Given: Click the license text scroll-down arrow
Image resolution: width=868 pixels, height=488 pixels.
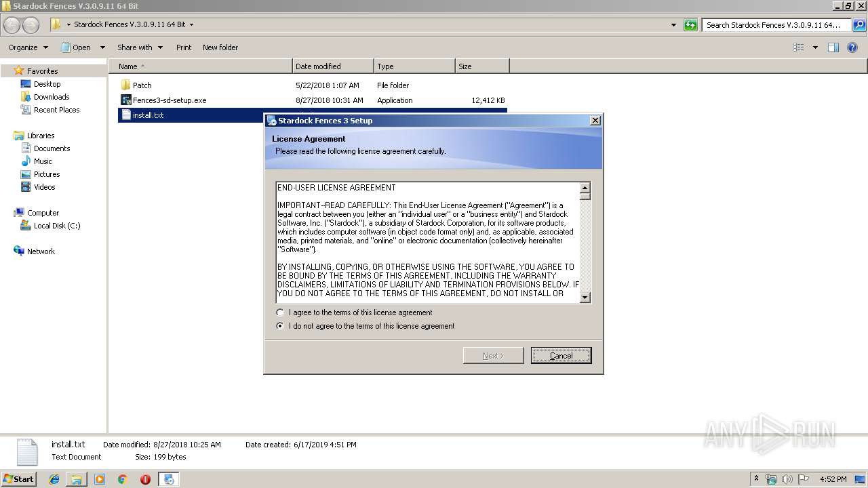Looking at the screenshot, I should pos(585,297).
